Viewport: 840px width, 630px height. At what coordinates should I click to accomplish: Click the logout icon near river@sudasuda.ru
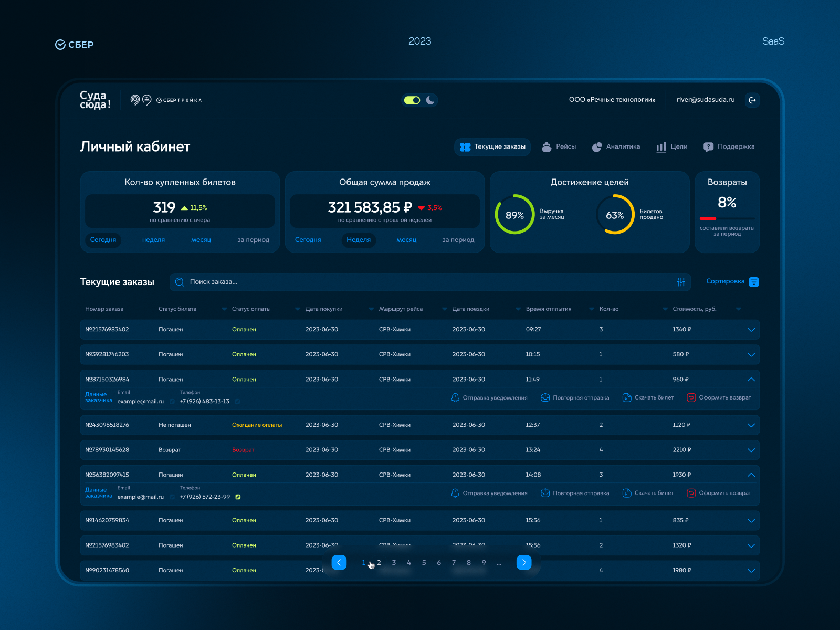[752, 100]
